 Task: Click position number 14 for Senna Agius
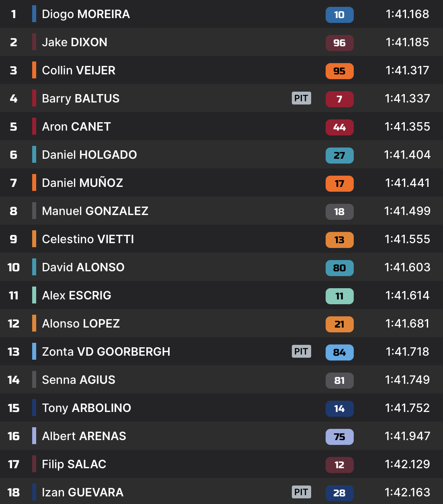pyautogui.click(x=14, y=380)
